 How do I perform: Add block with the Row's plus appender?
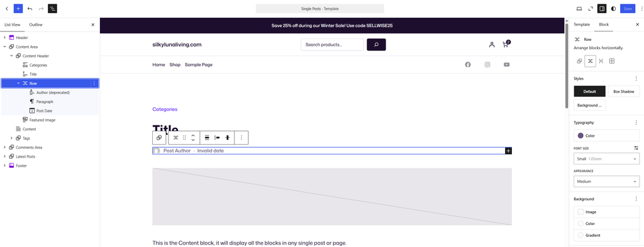click(508, 151)
